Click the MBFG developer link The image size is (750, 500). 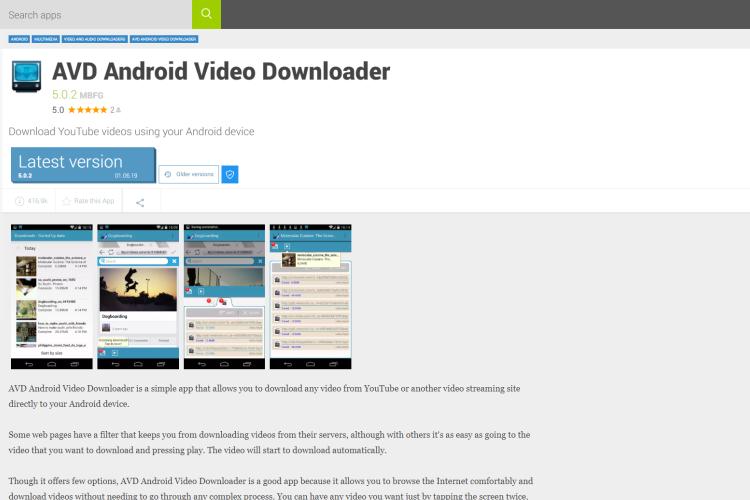[91, 96]
